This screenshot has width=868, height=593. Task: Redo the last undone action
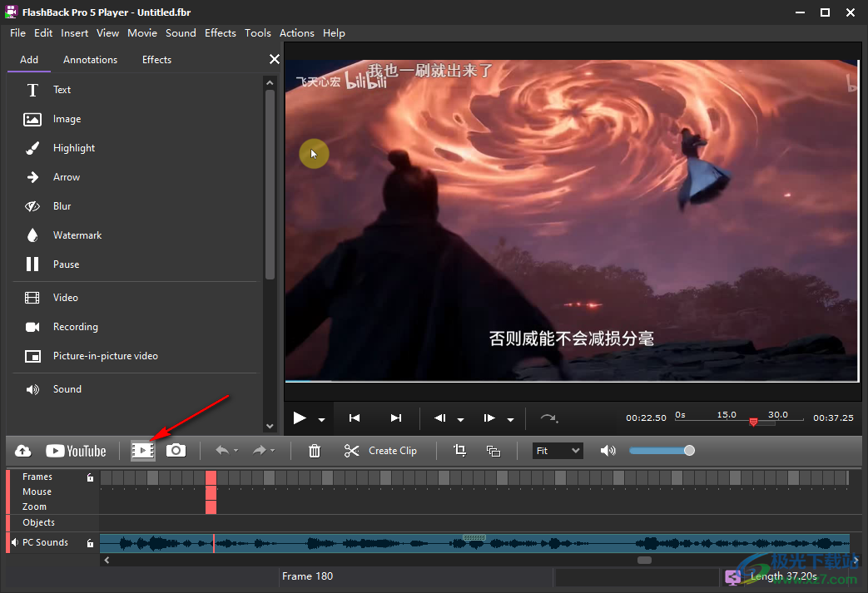pos(259,450)
